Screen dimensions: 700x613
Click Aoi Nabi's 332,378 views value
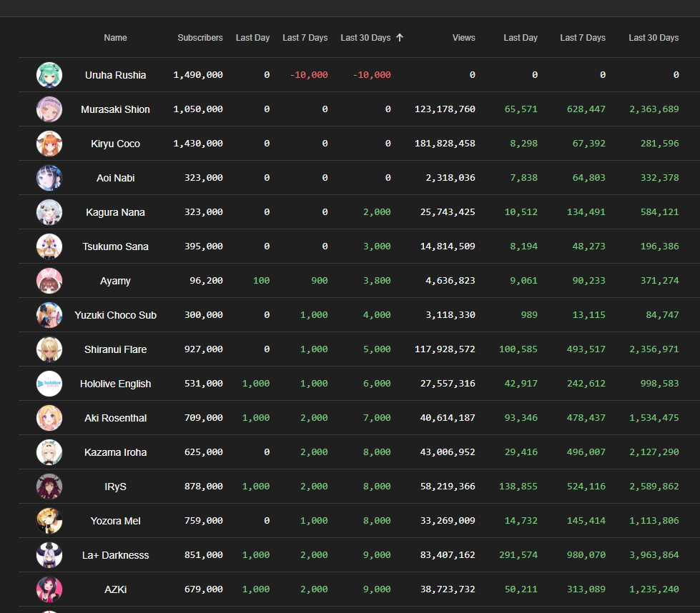pyautogui.click(x=660, y=178)
